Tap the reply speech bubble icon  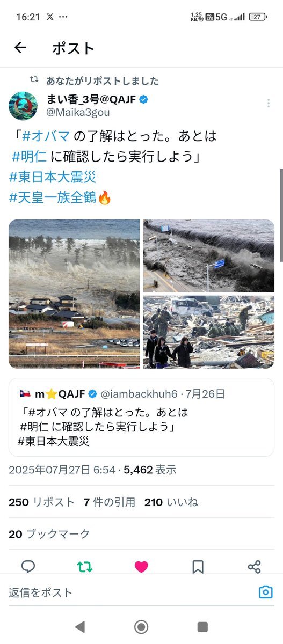(28, 567)
